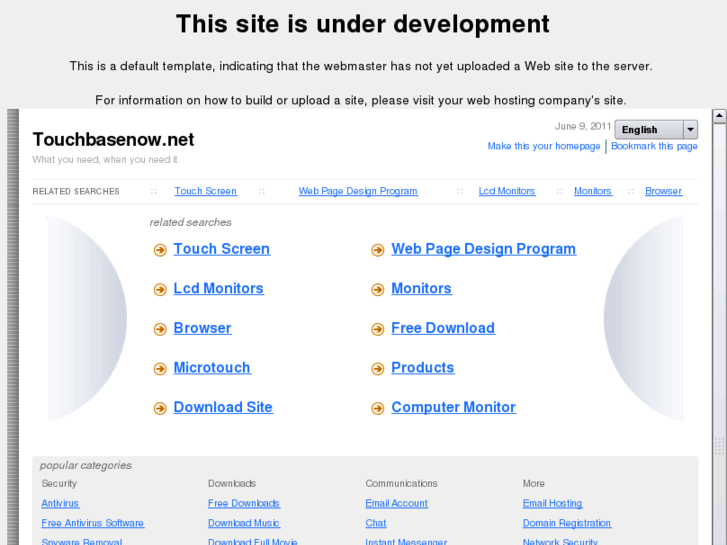Click the arrow icon beside Browser
727x545 pixels.
pyautogui.click(x=160, y=329)
